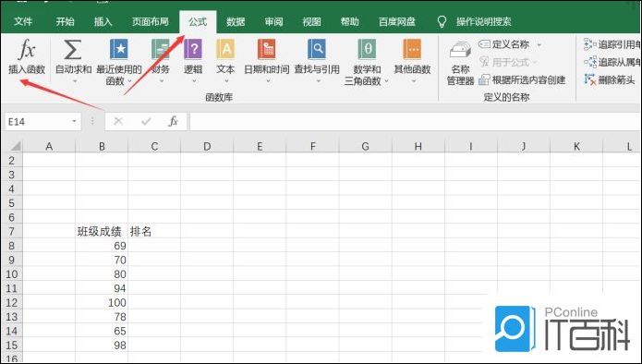642x364 pixels.
Task: Open Lookup and Reference functions icon
Action: click(x=317, y=50)
